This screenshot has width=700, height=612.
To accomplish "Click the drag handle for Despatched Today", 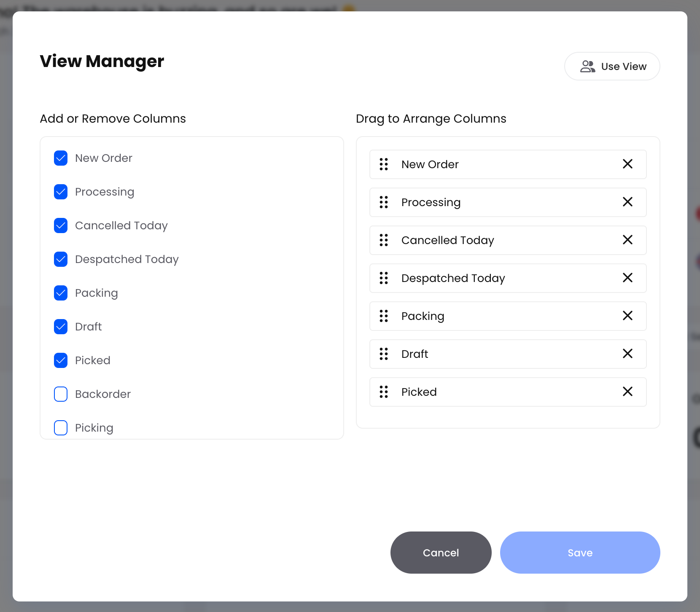I will click(384, 278).
